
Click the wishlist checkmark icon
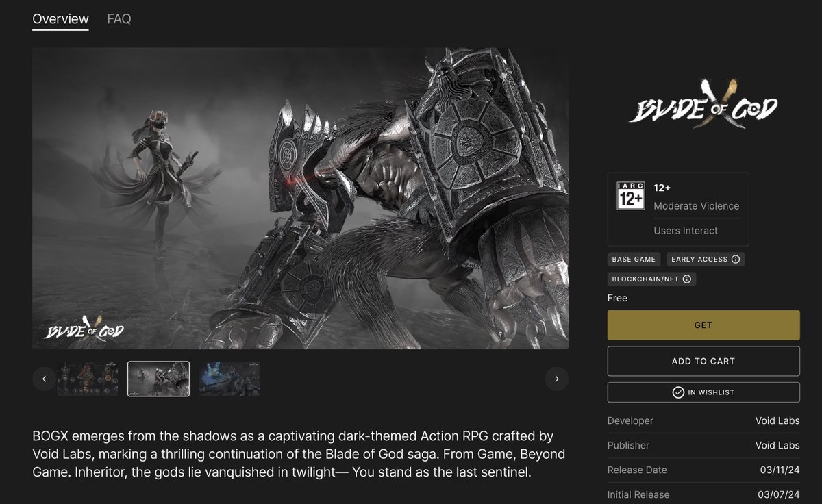click(x=678, y=392)
